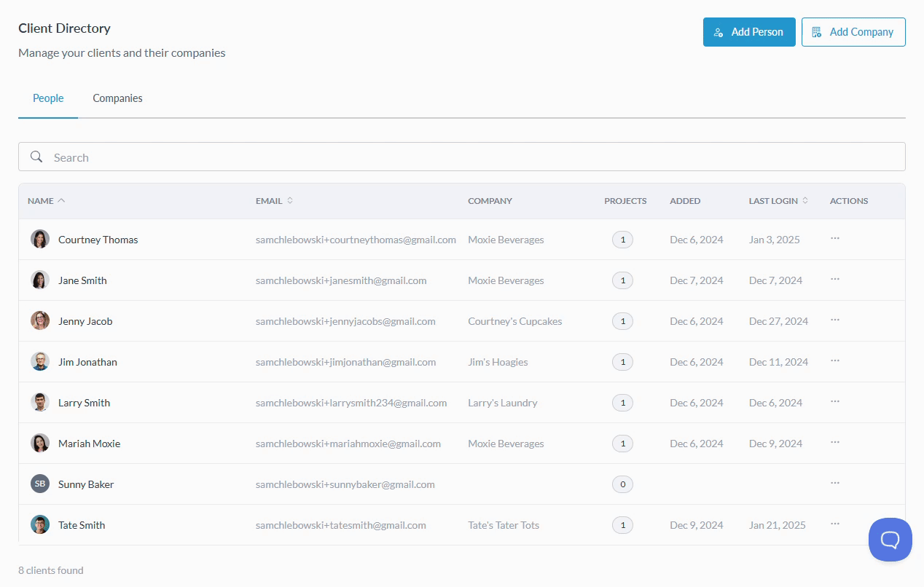Switch to the Companies tab

click(x=117, y=98)
